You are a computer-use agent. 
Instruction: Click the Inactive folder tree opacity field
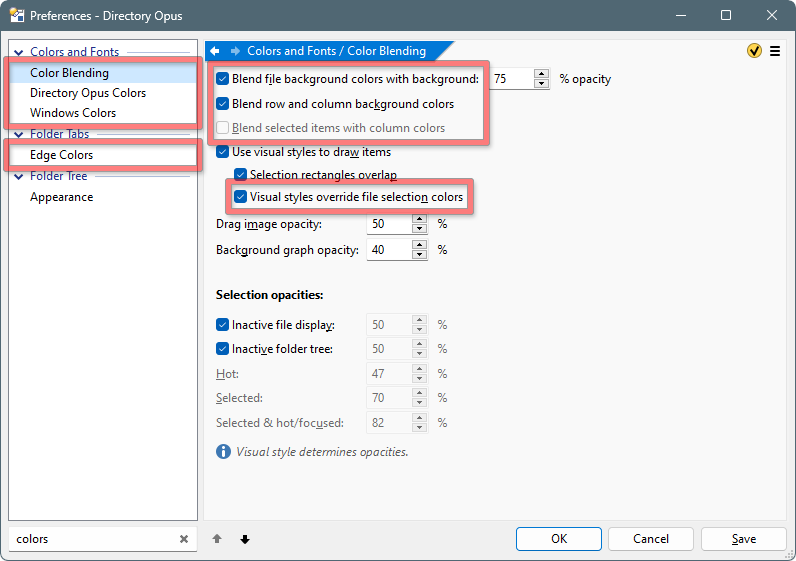pyautogui.click(x=389, y=349)
